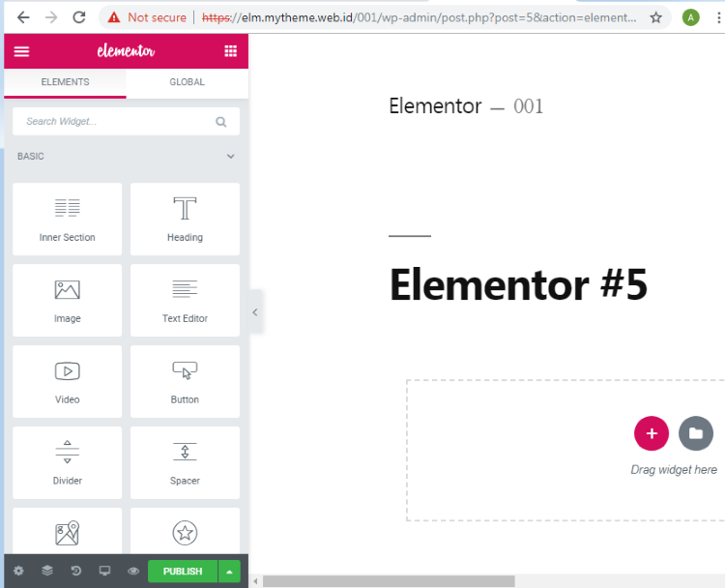Click the Not secure warning indicator
The height and width of the screenshot is (588, 725).
click(x=147, y=17)
